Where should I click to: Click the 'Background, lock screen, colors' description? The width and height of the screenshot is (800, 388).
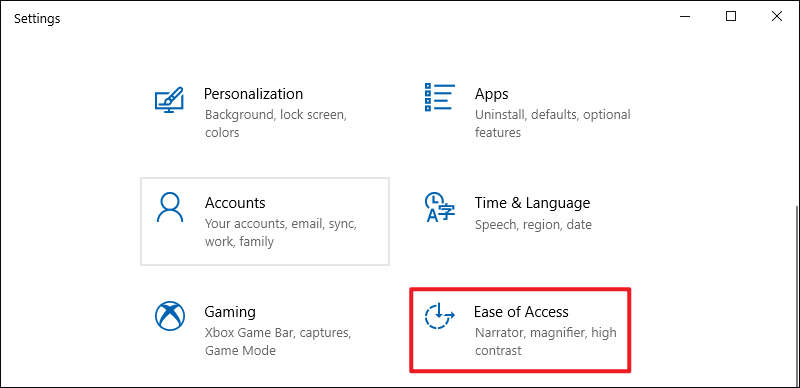(276, 123)
